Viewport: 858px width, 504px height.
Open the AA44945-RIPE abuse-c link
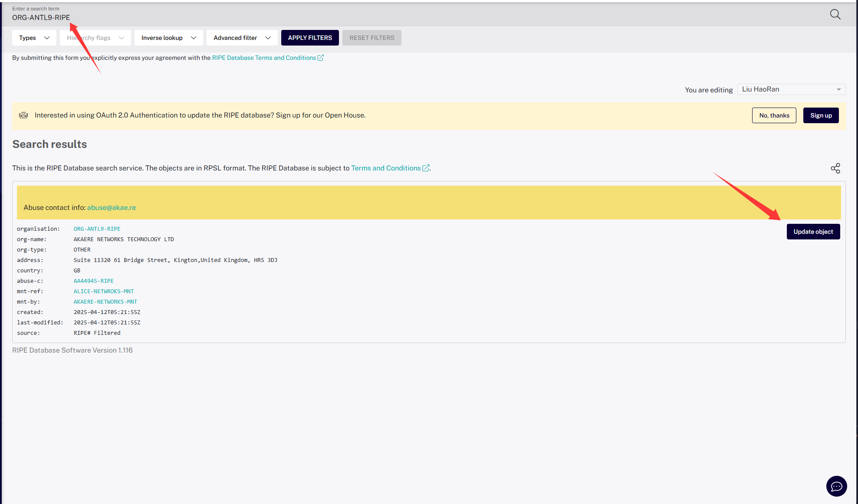click(x=93, y=281)
